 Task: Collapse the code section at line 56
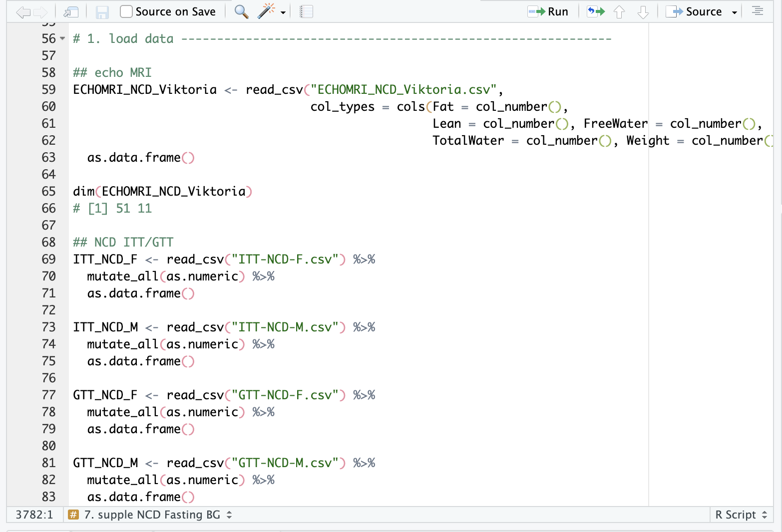(x=62, y=38)
